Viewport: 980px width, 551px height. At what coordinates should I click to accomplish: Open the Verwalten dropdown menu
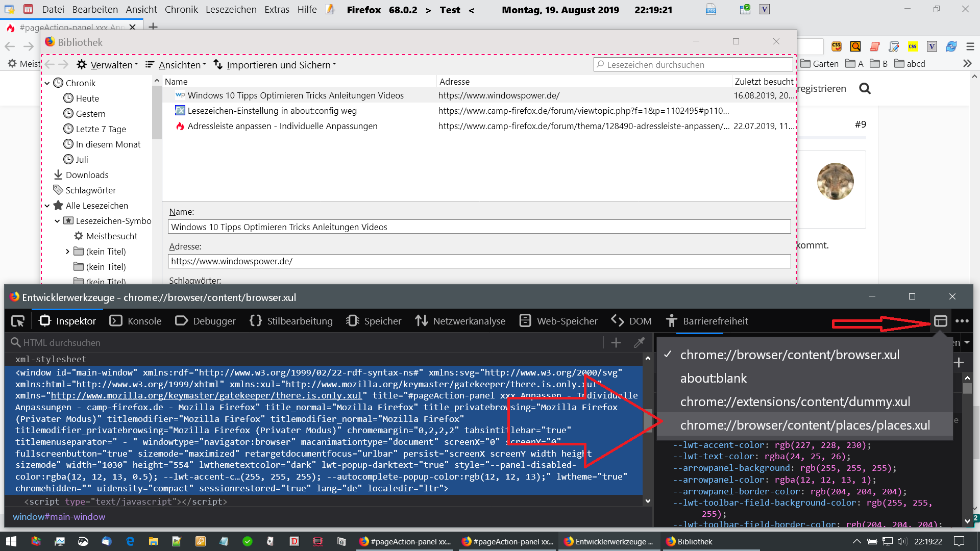[x=108, y=65]
